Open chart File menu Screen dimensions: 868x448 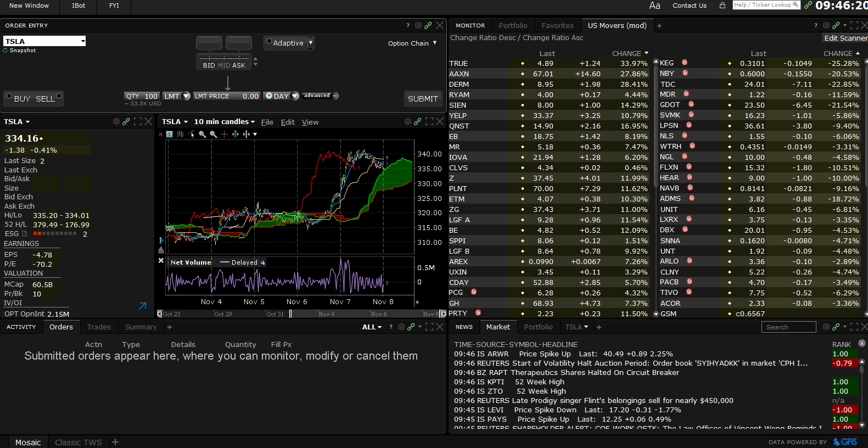[267, 122]
